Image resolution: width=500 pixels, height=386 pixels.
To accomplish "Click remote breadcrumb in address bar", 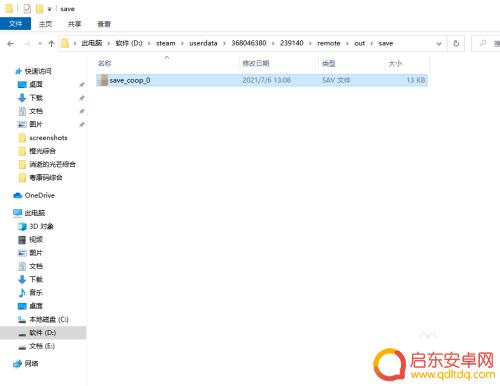I will pyautogui.click(x=329, y=43).
